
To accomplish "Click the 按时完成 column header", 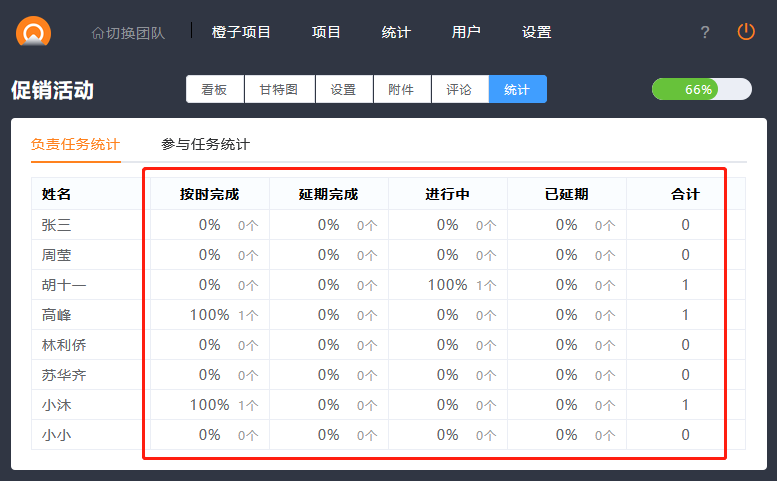I will (x=209, y=194).
